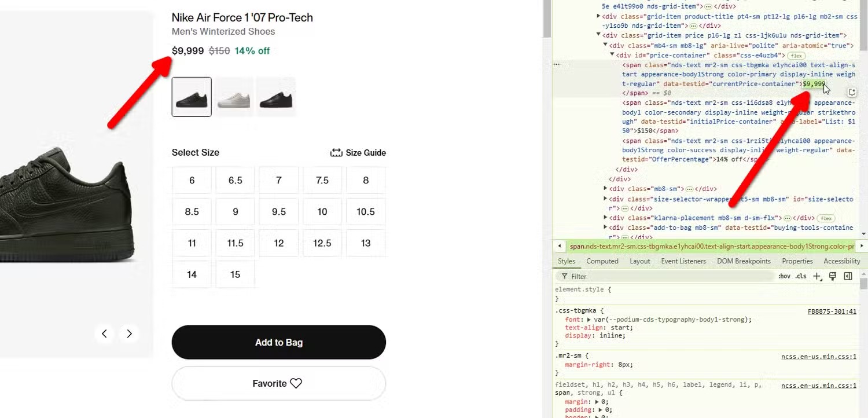Click the Add to Bag button
Viewport: 868px width, 418px height.
click(x=278, y=342)
